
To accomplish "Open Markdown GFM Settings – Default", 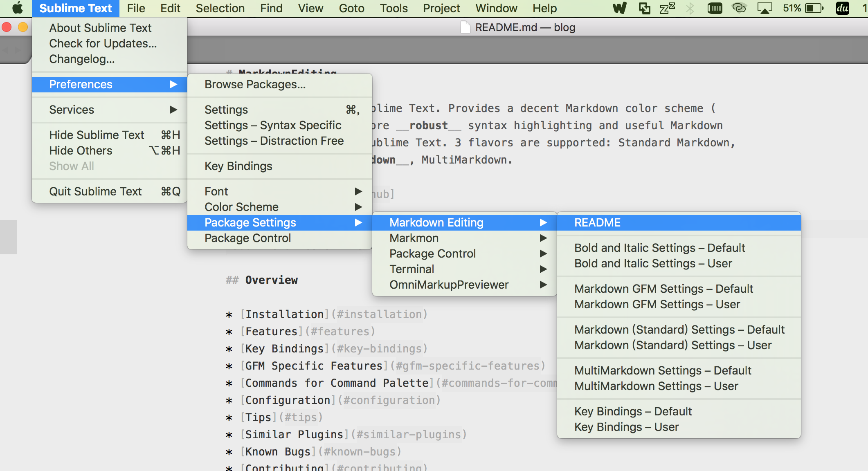I will click(x=679, y=289).
